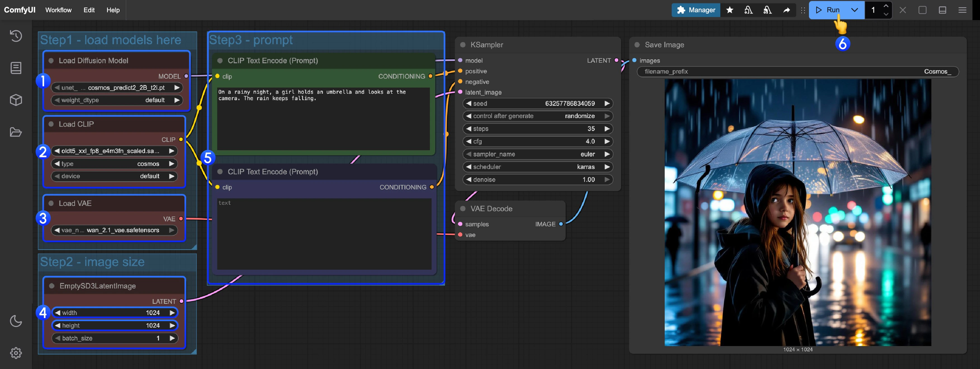Screen dimensions: 980x369
Task: Share the workflow via the arrow icon
Action: click(x=786, y=10)
